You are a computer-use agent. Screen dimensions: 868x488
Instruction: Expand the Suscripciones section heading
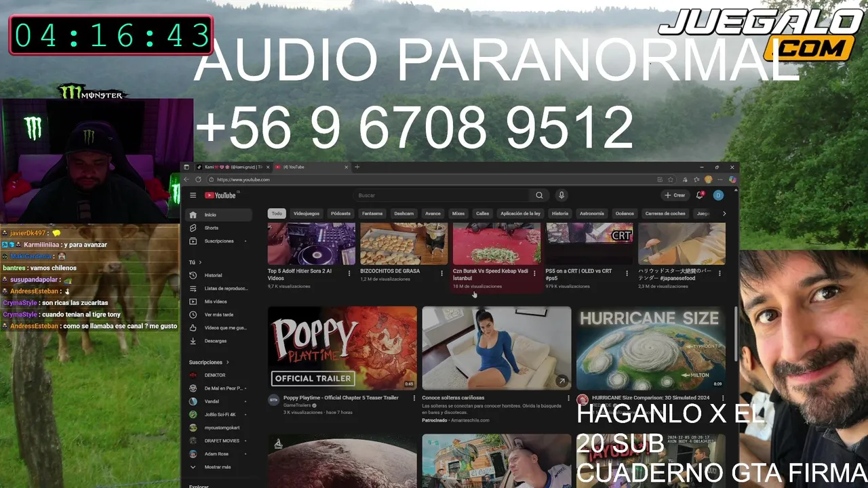tap(209, 362)
